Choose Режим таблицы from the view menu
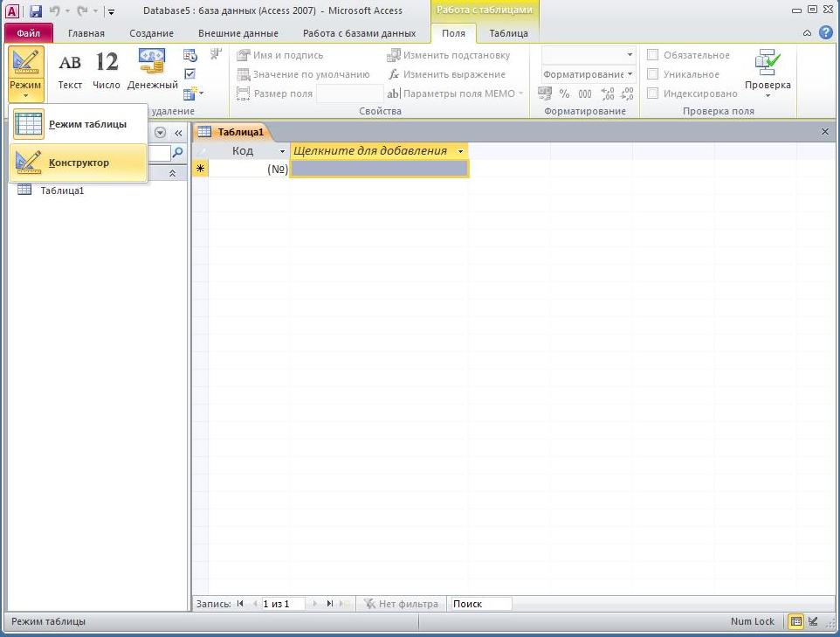This screenshot has width=840, height=637. point(79,124)
